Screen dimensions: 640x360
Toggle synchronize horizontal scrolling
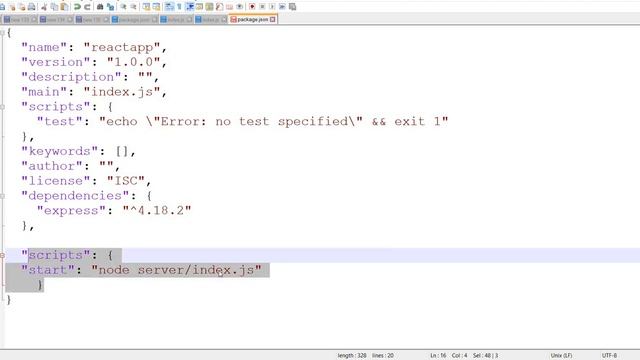(156, 7)
